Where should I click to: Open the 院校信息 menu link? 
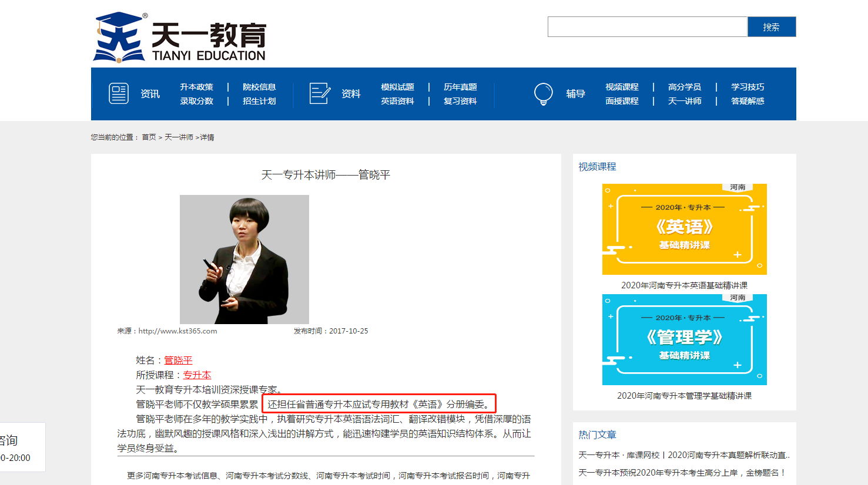coord(259,87)
